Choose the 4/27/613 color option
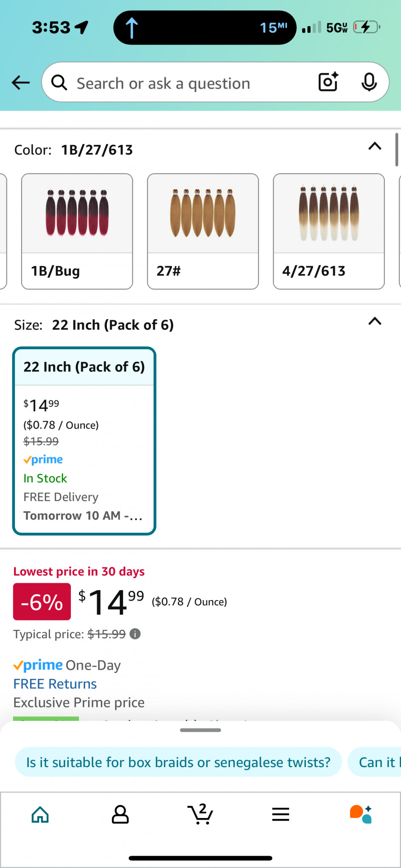Viewport: 401px width, 868px height. pos(329,231)
